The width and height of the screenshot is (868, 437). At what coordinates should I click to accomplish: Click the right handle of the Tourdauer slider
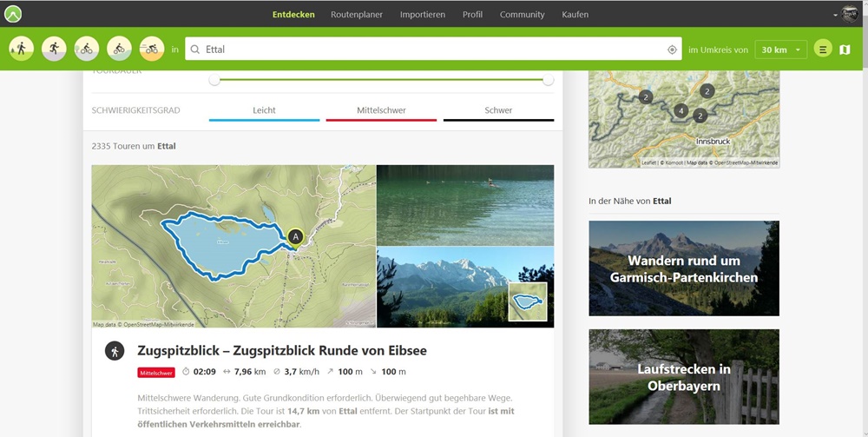click(548, 80)
